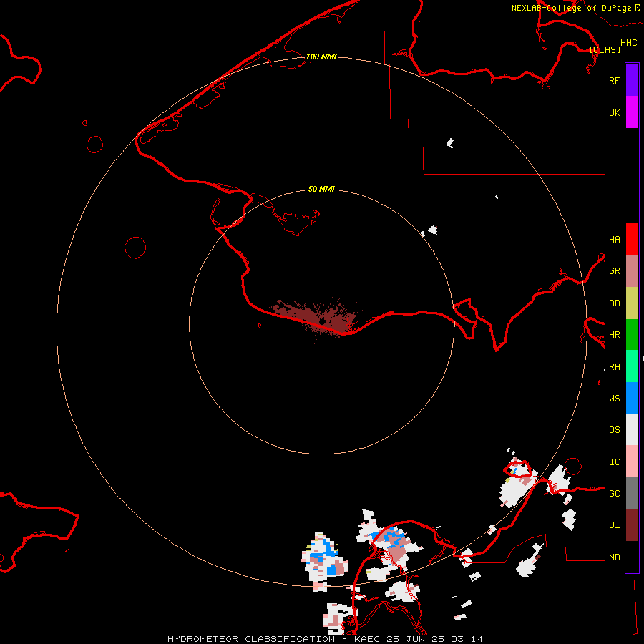
Task: Click the ND legend label
Action: coord(614,557)
